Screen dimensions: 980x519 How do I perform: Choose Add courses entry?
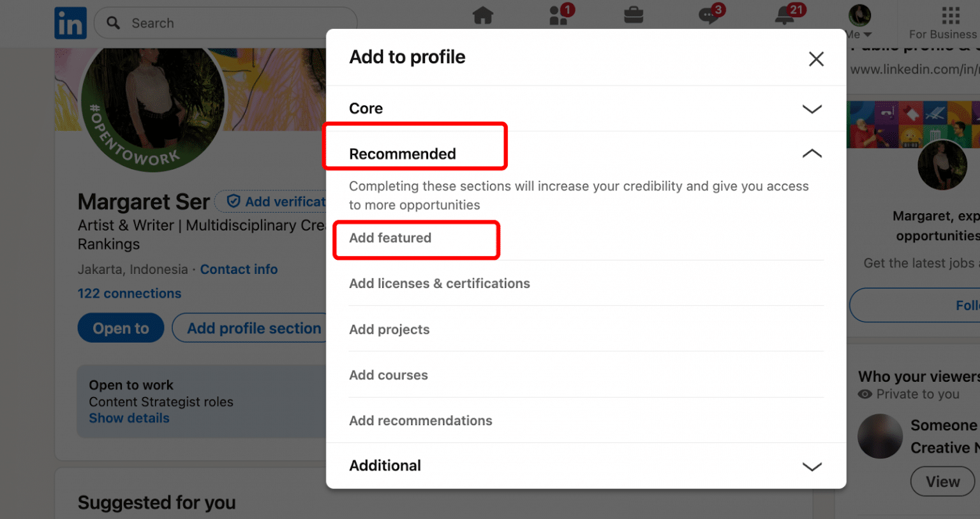pos(389,375)
